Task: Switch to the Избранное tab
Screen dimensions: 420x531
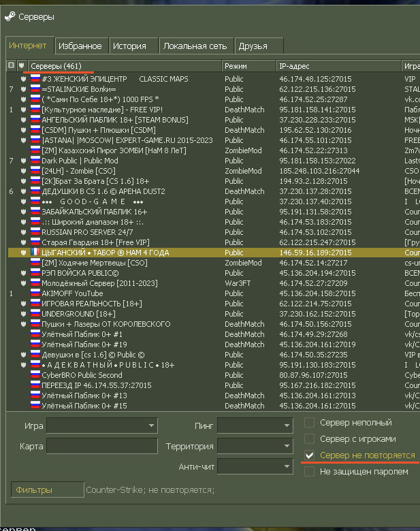Action: click(81, 46)
